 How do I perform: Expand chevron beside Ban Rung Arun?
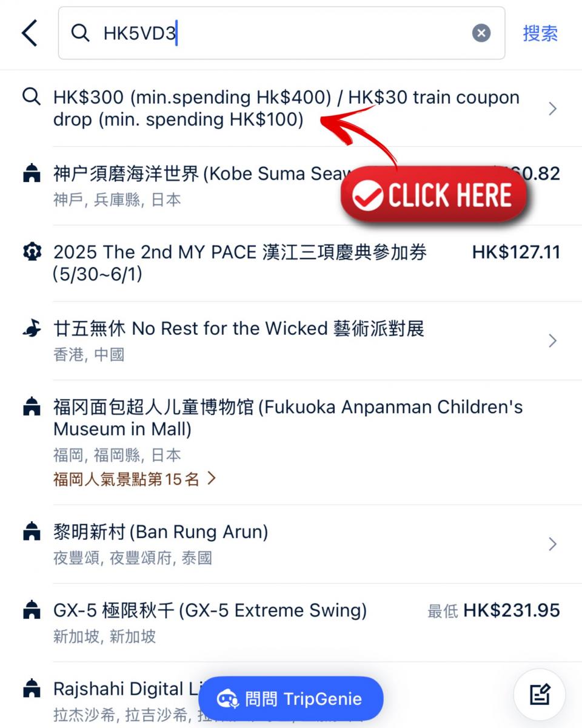[x=552, y=544]
